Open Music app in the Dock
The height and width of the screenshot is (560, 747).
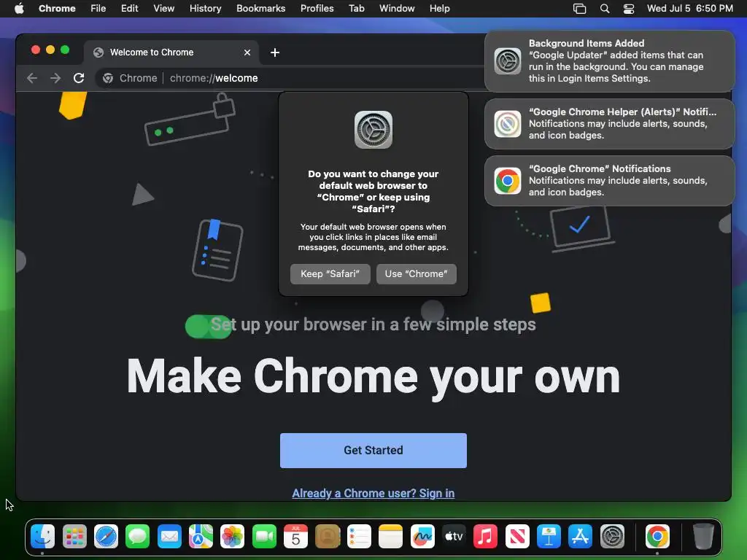coord(485,536)
